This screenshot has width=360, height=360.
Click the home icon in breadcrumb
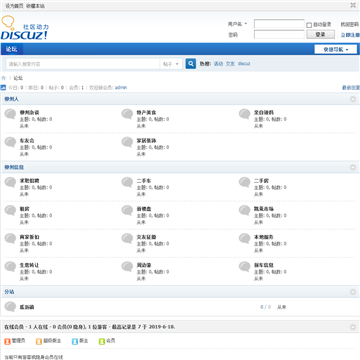(4, 78)
